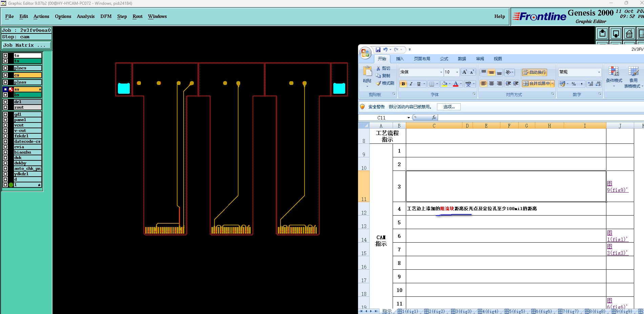Toggle display of the 'ss' layer
Screen dimensions: 644x314
tap(5, 89)
